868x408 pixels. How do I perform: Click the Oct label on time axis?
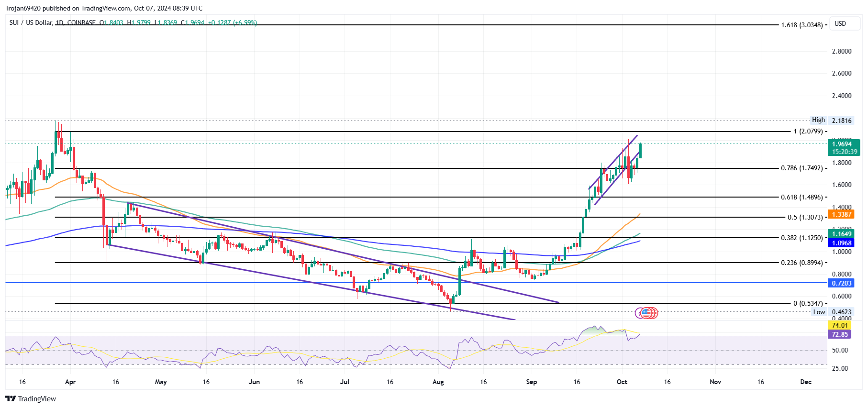[x=622, y=382]
